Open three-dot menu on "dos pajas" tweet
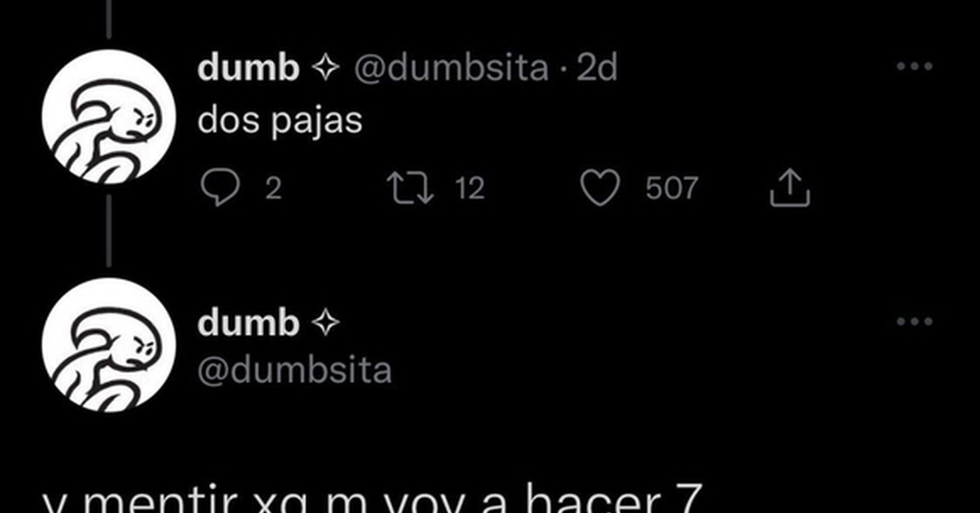The height and width of the screenshot is (513, 980). (915, 66)
